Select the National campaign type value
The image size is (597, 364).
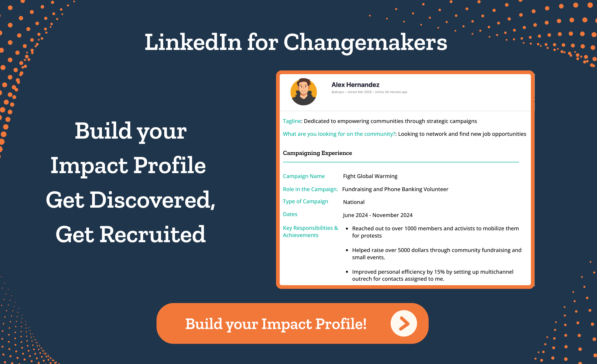click(354, 202)
